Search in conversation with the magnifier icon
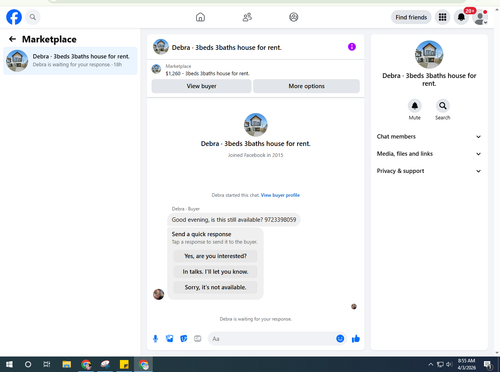This screenshot has height=372, width=500. coord(443,106)
